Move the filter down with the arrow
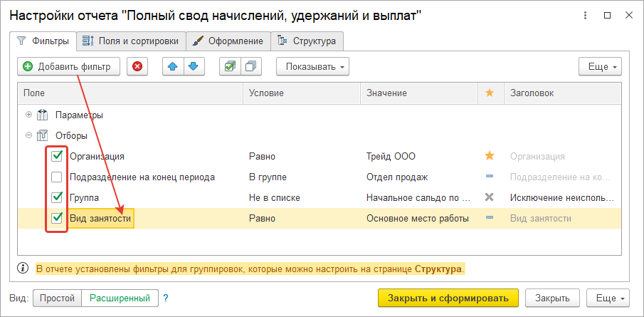The height and width of the screenshot is (317, 644). [193, 67]
